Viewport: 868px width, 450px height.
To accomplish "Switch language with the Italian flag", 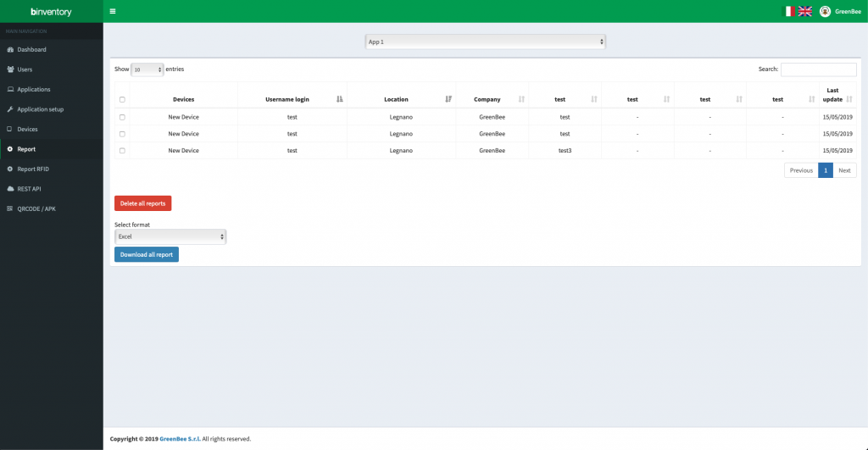I will (788, 11).
